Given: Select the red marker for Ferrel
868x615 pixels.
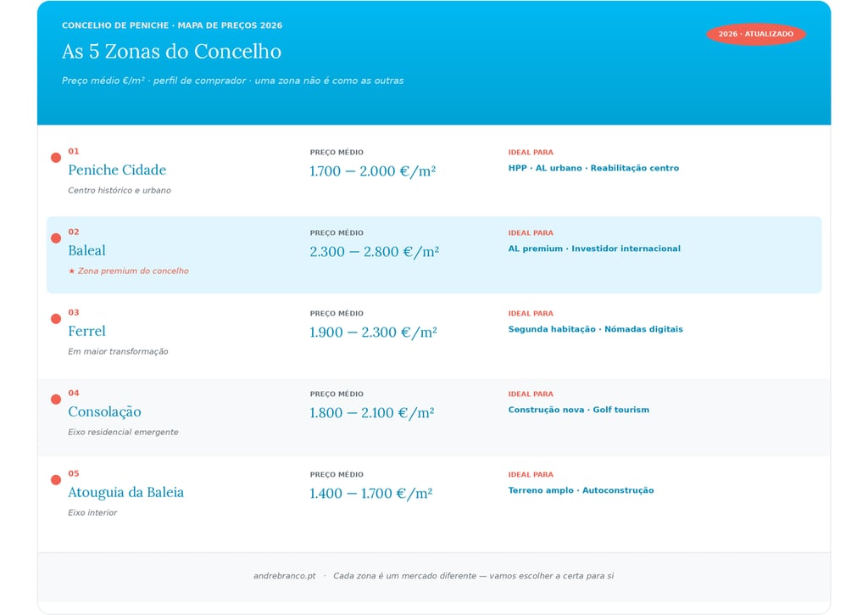Looking at the screenshot, I should coord(56,319).
